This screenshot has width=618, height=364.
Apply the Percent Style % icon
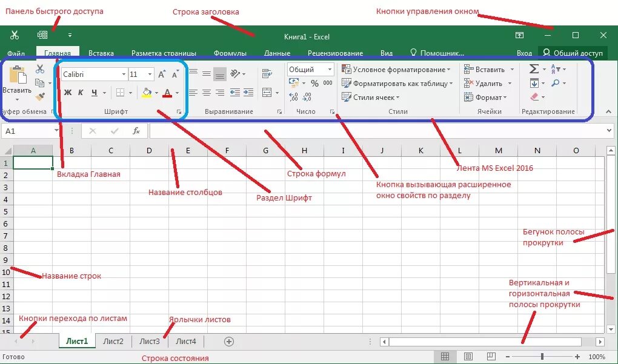314,83
